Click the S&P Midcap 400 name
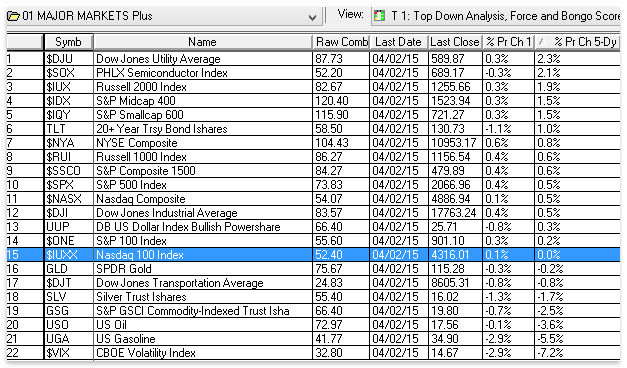 pyautogui.click(x=136, y=101)
